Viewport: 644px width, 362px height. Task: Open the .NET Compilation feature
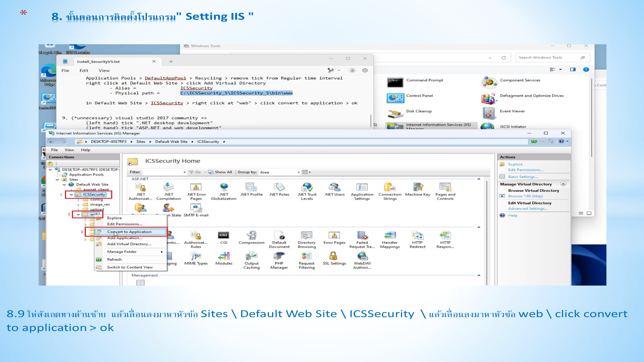pyautogui.click(x=168, y=191)
